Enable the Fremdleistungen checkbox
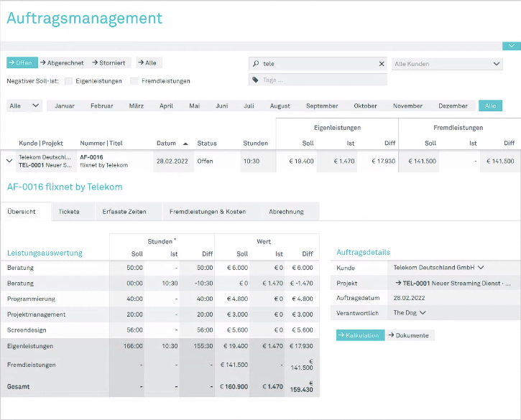The image size is (521, 420). click(134, 81)
